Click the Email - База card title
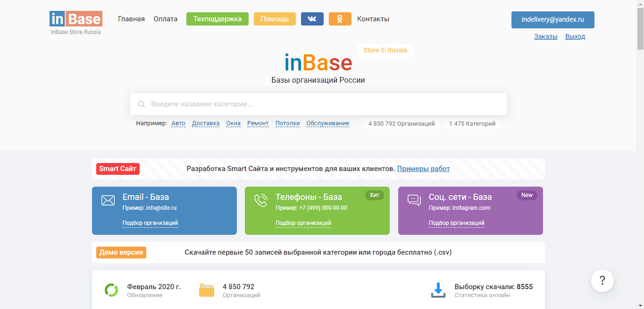Screen dimensions: 644x309 coord(146,197)
